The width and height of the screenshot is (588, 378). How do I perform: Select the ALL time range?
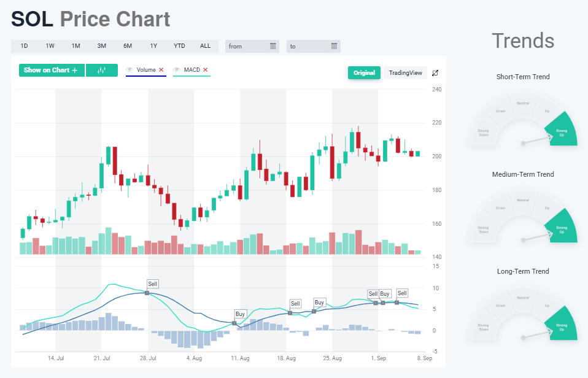click(205, 46)
